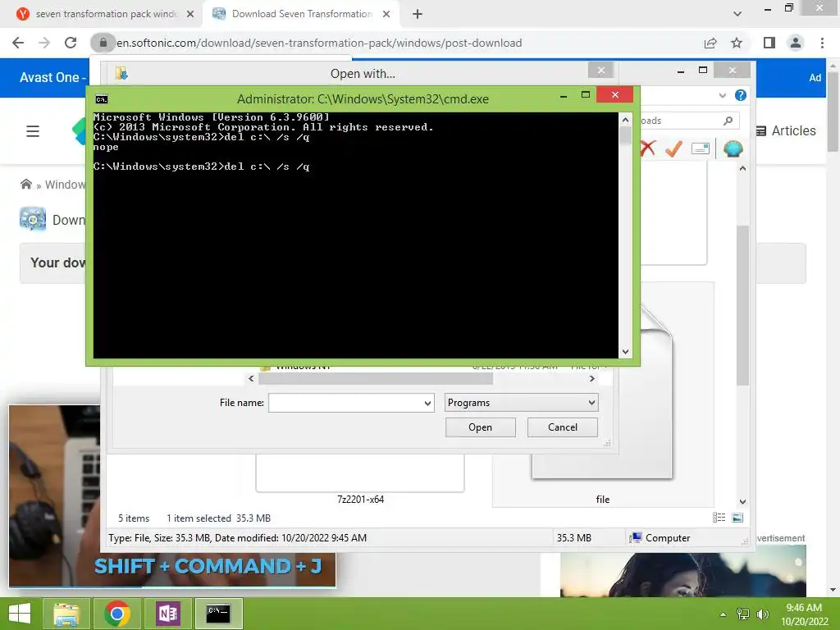Open File Explorer from the taskbar
Screen dimensions: 840x630
[x=66, y=614]
